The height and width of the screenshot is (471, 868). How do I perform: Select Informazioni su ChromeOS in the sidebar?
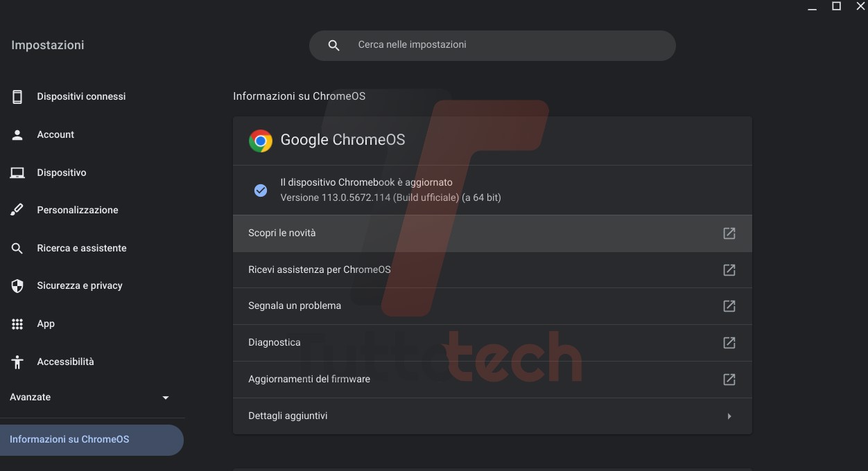[x=69, y=439]
